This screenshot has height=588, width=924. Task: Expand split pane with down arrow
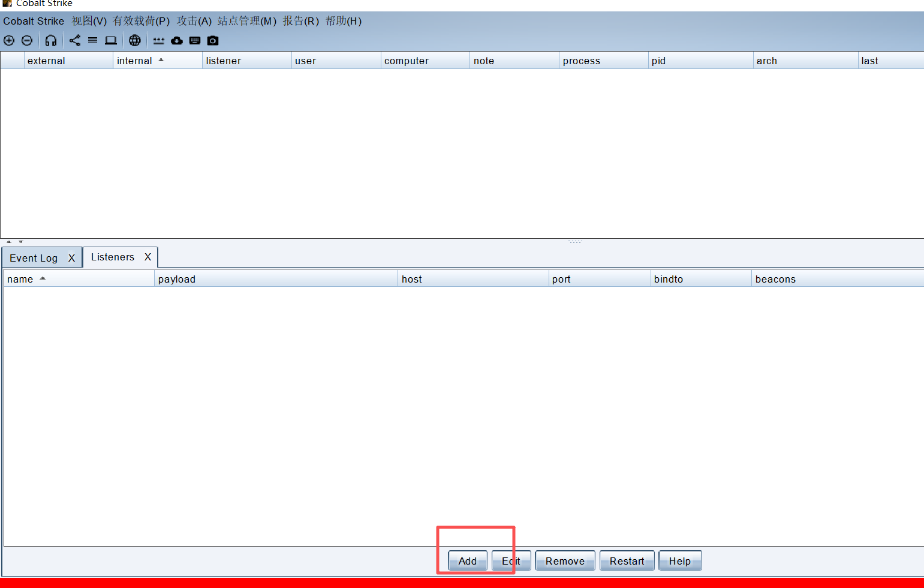click(x=21, y=242)
